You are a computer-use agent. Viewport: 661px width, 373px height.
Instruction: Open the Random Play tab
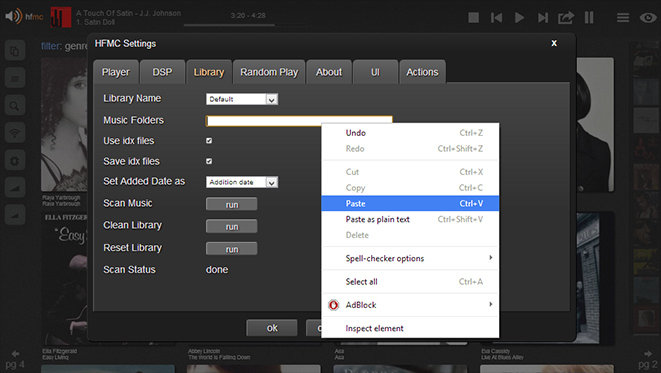pyautogui.click(x=269, y=72)
